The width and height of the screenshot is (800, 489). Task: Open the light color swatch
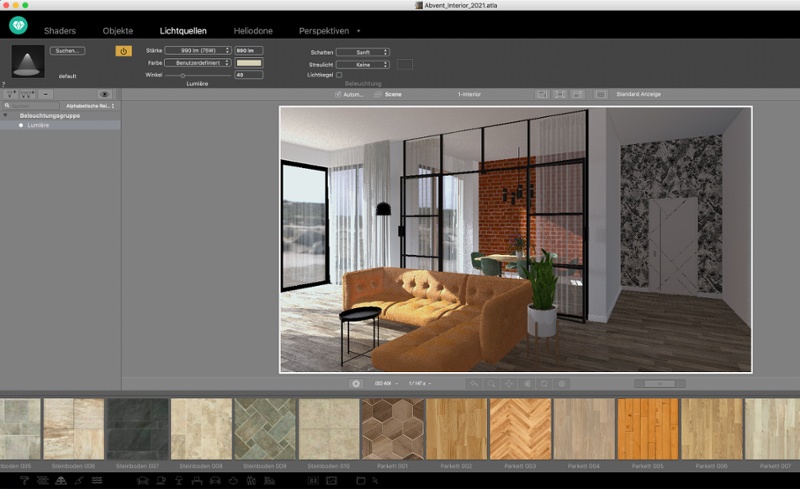coord(249,63)
